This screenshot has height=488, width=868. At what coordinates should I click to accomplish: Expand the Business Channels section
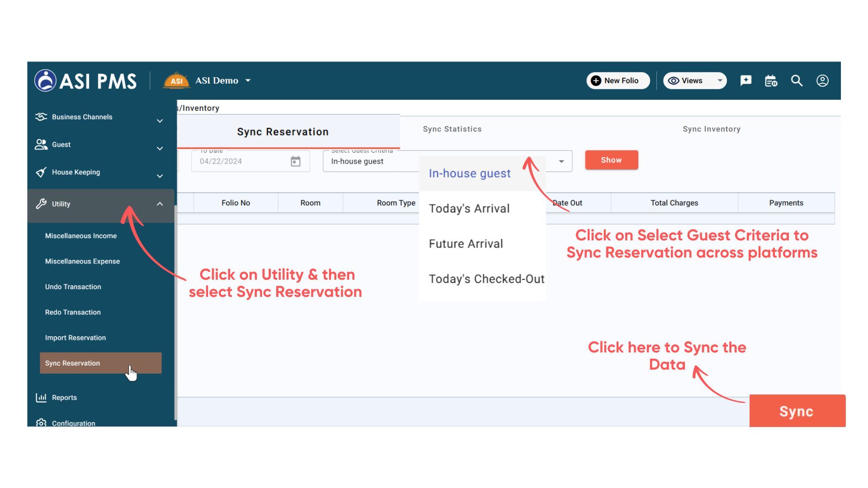(x=160, y=121)
